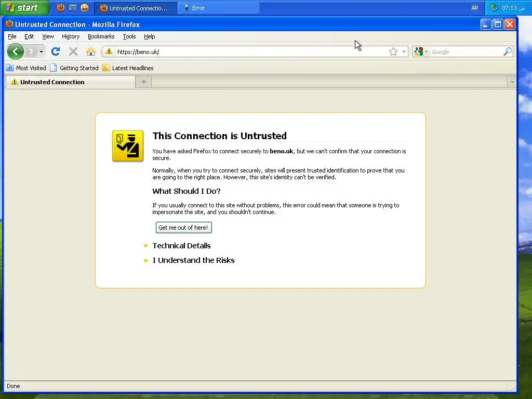
Task: Open the back/forward history dropdown arrow
Action: point(41,51)
